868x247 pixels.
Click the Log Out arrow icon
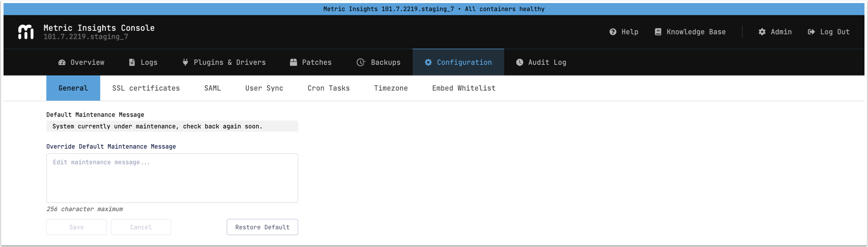(811, 32)
